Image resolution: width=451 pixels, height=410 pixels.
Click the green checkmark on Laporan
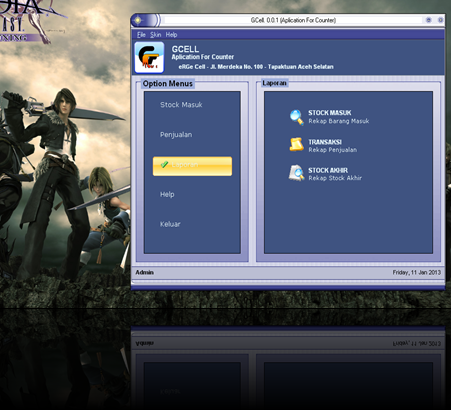[x=164, y=164]
